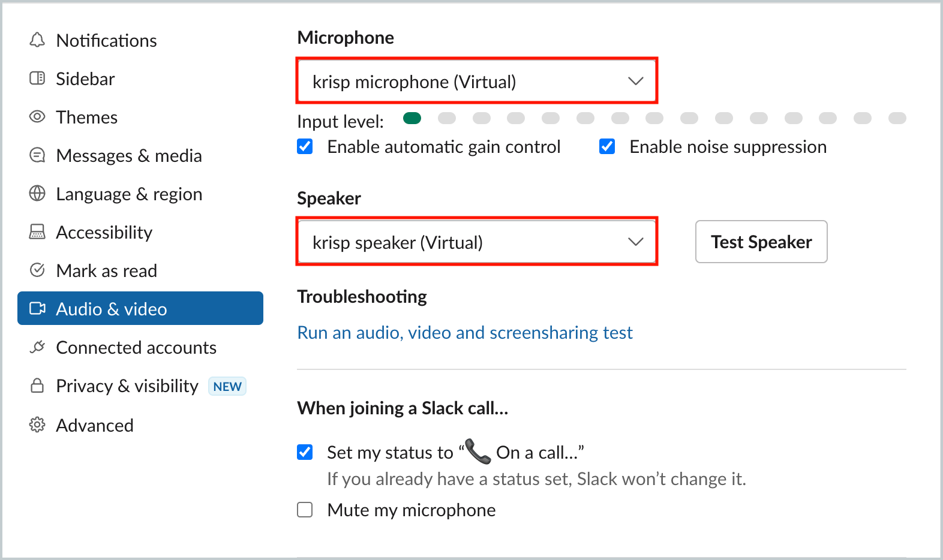Uncheck the Set my status option
The height and width of the screenshot is (560, 943).
tap(305, 452)
